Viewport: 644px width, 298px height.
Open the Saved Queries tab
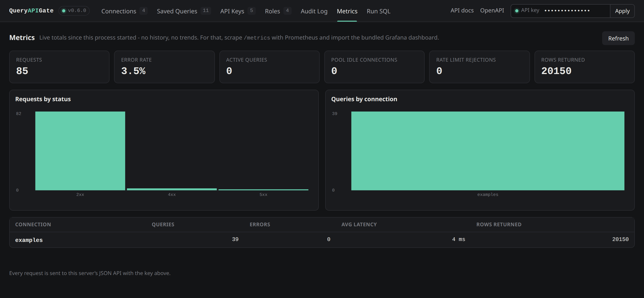184,11
